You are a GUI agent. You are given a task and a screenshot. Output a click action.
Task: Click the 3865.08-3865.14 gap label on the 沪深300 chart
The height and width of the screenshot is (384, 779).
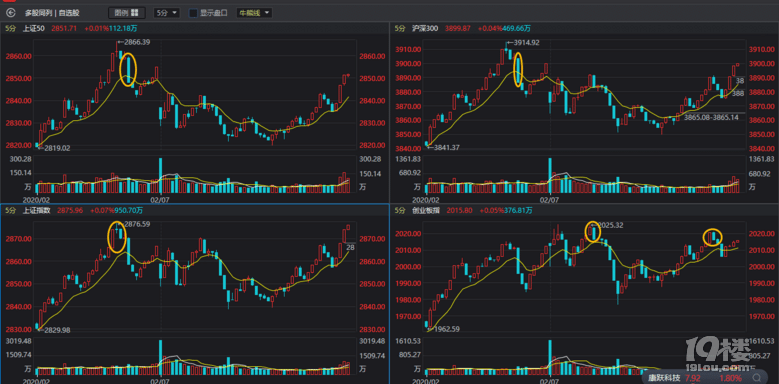(711, 118)
